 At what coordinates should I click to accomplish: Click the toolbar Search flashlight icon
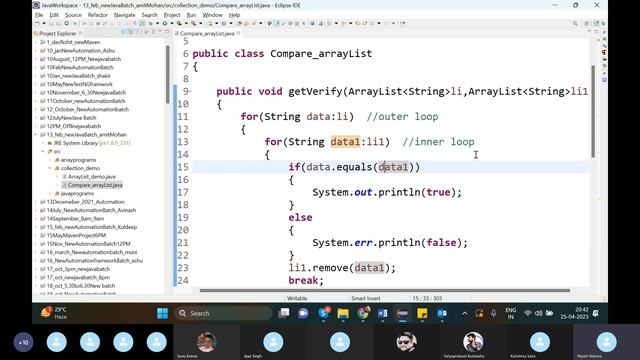tap(254, 23)
